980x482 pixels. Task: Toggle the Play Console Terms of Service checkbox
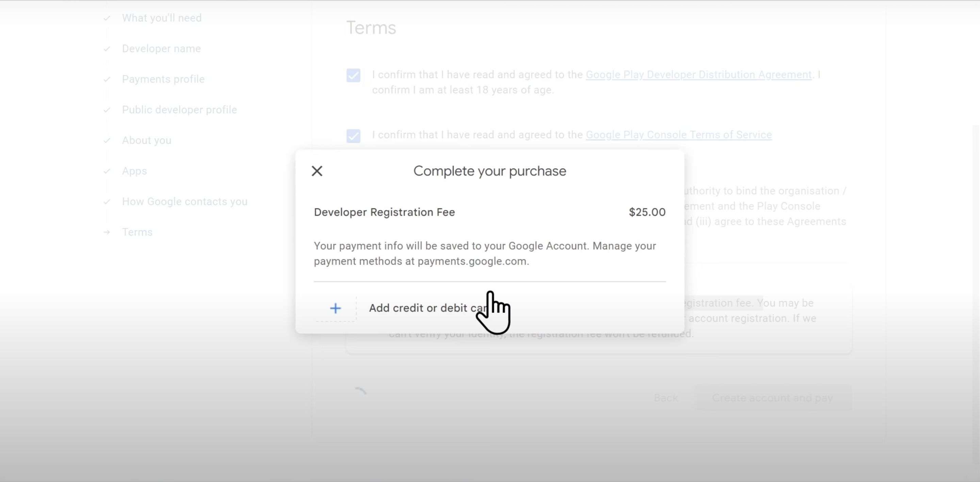[353, 136]
